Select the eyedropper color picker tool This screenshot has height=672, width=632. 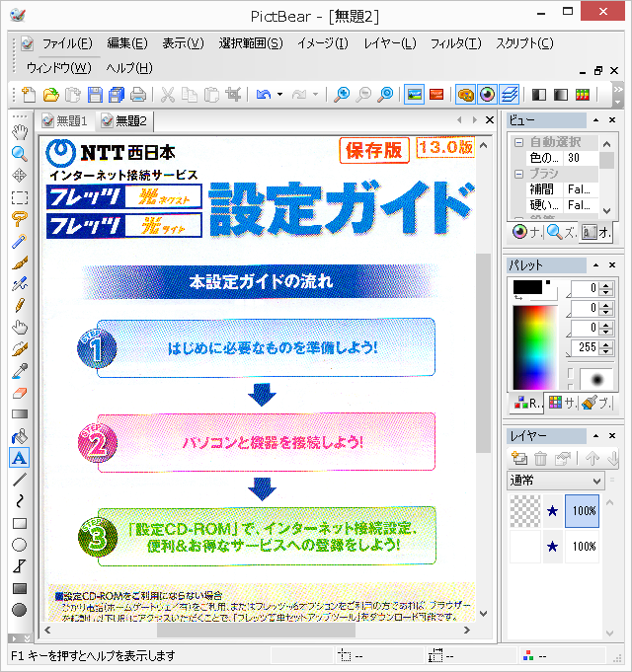pyautogui.click(x=20, y=371)
